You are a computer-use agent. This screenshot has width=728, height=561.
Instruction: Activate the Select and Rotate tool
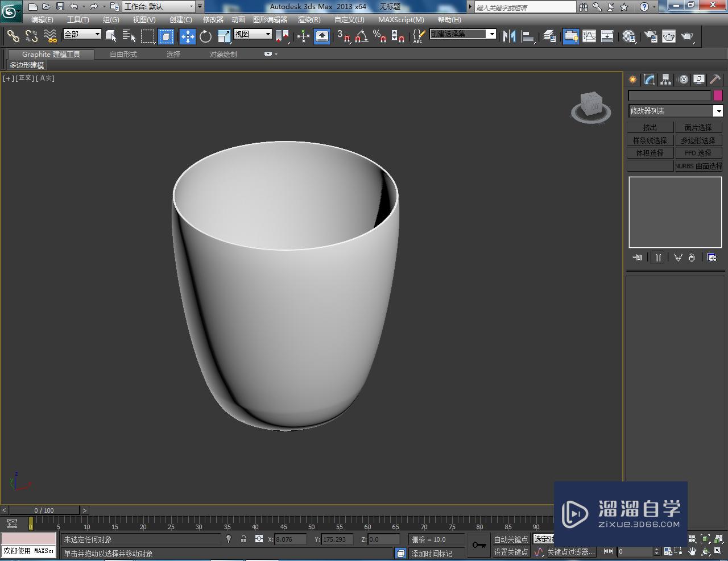205,36
